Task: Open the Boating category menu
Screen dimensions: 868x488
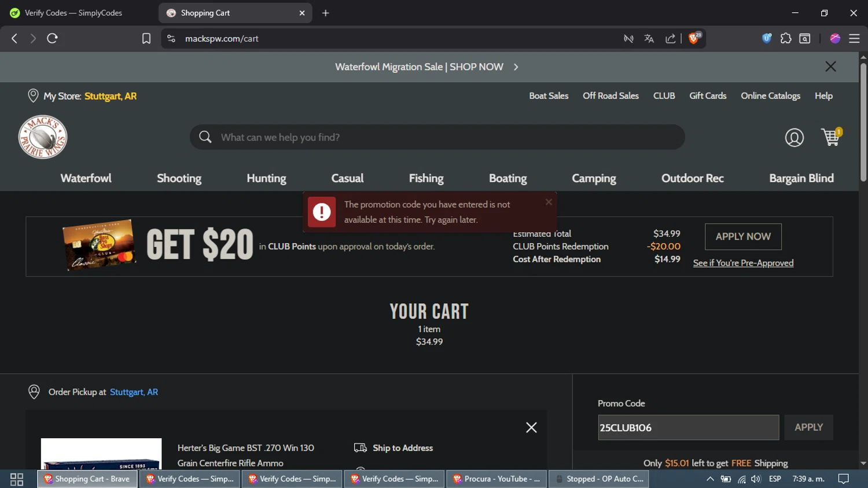Action: point(508,178)
